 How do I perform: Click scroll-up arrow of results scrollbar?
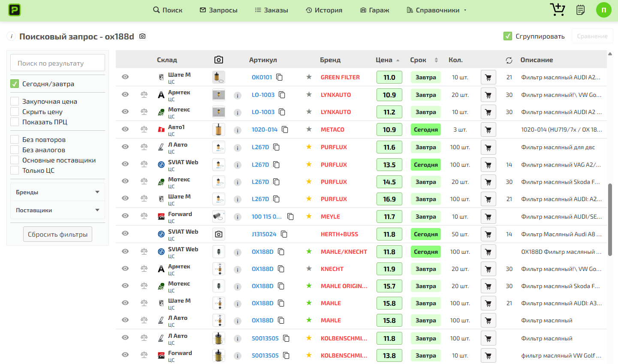pyautogui.click(x=610, y=54)
